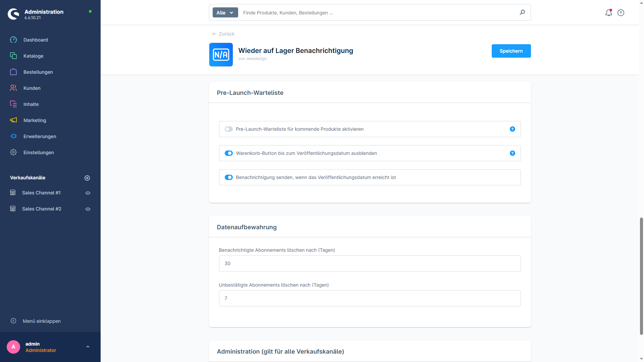Click the Inhalte content icon
644x362 pixels.
pos(13,104)
